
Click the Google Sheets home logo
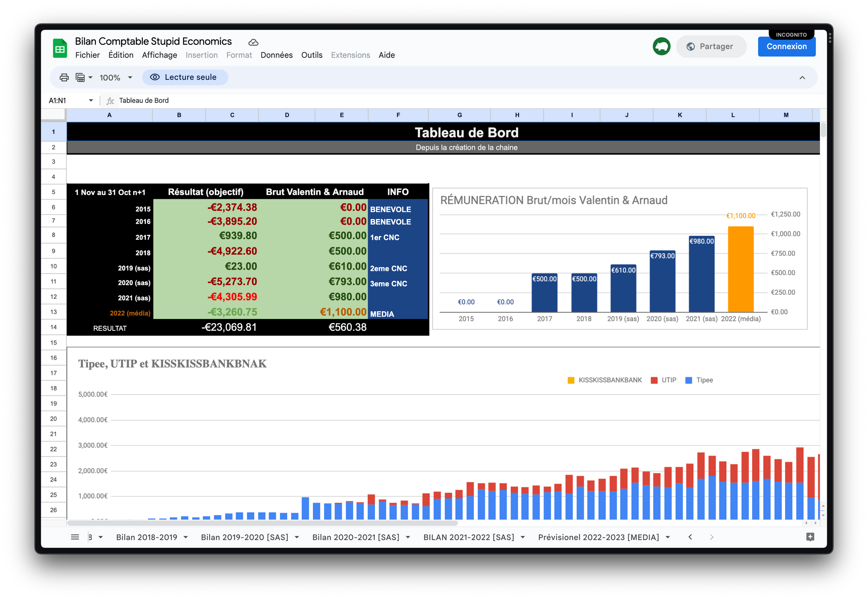click(x=60, y=48)
